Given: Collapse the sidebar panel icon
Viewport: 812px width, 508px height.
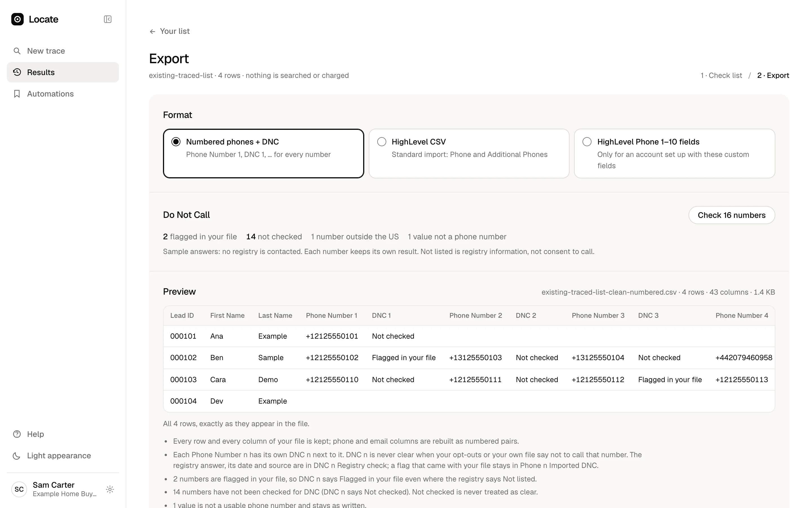Looking at the screenshot, I should click(x=107, y=19).
